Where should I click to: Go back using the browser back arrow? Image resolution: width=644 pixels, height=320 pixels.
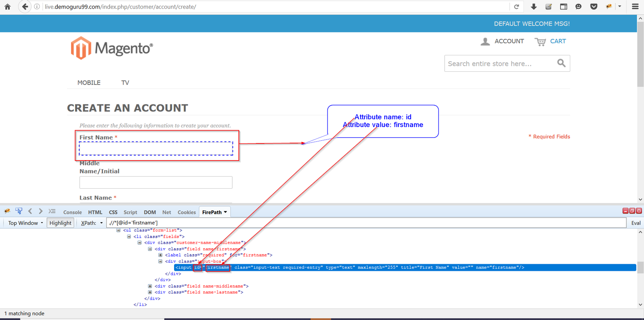coord(25,7)
